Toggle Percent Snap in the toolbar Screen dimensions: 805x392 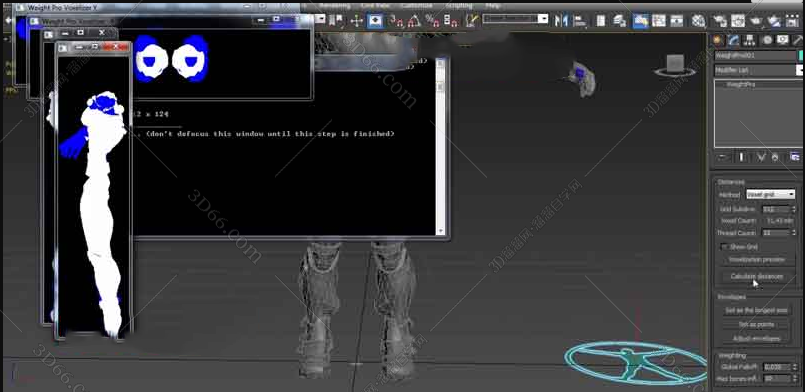[x=433, y=21]
